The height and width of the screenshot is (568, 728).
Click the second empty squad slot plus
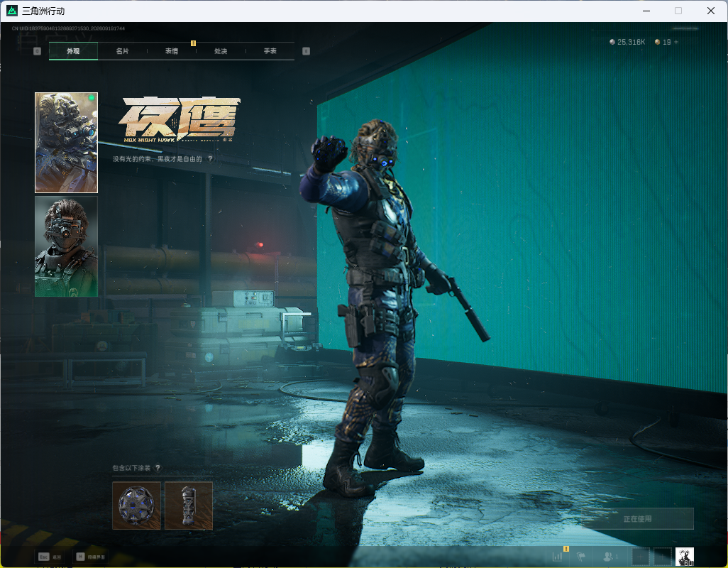663,557
